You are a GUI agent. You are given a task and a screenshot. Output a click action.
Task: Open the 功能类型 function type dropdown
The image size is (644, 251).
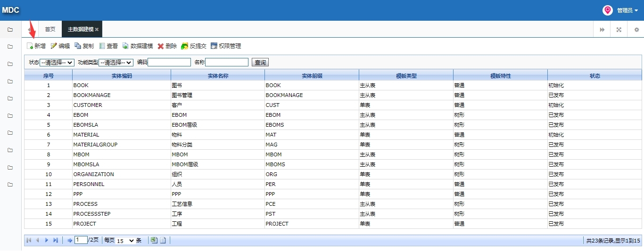(x=116, y=62)
